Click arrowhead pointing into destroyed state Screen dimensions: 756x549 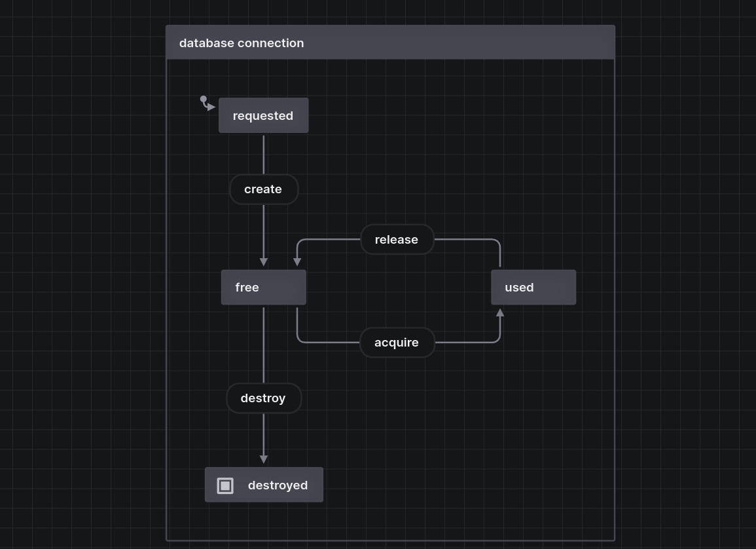point(264,459)
